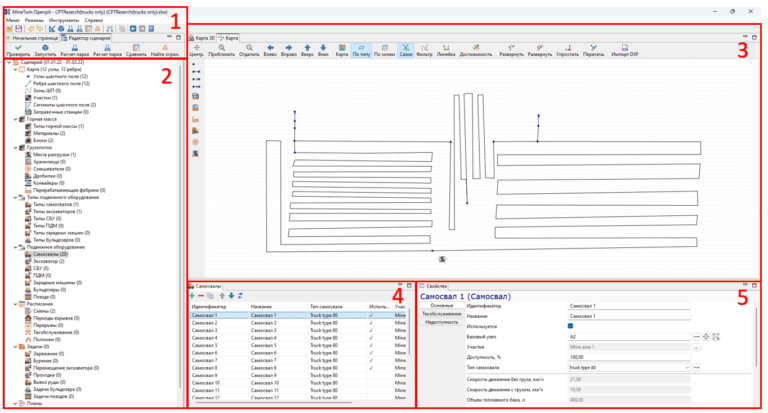
Task: Uncheck the Используется checkbox in properties
Action: [x=571, y=326]
